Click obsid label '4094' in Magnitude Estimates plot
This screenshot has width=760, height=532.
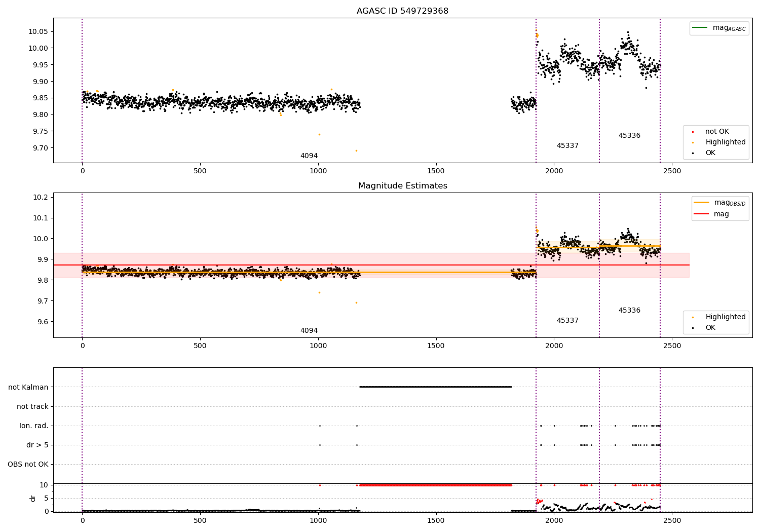309,331
